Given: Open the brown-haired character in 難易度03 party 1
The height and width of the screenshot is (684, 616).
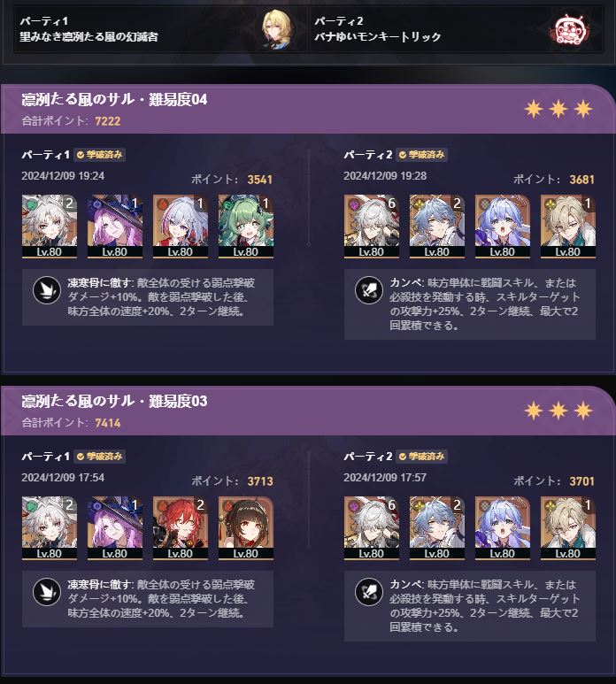Looking at the screenshot, I should (x=246, y=528).
